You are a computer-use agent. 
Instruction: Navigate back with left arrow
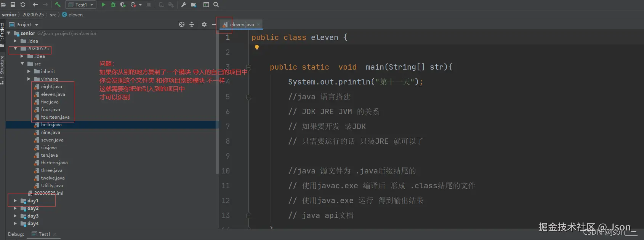coord(35,5)
